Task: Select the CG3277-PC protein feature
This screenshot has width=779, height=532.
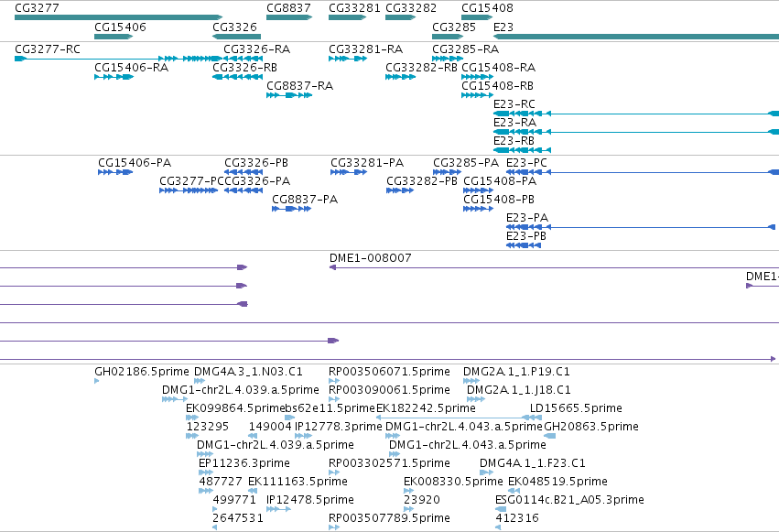Action: [189, 190]
